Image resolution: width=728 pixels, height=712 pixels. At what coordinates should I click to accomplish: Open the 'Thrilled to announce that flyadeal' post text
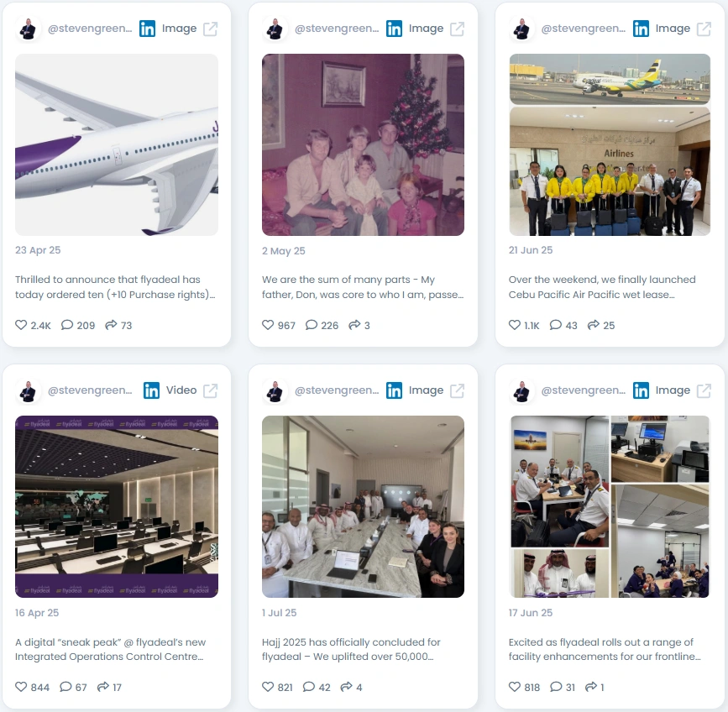(x=115, y=287)
